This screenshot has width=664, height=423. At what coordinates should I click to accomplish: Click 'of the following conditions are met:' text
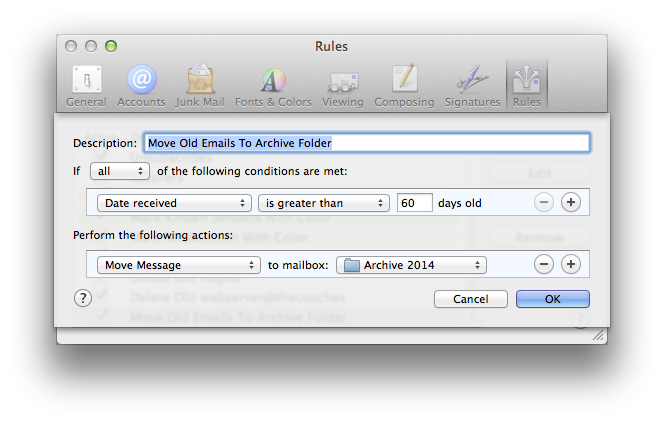[252, 171]
